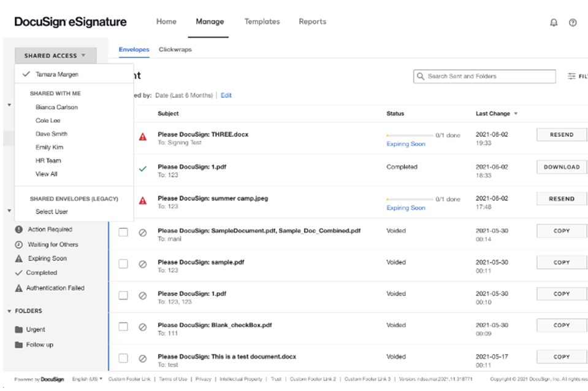Open the notifications bell icon
Screen dimensions: 588x391
554,23
